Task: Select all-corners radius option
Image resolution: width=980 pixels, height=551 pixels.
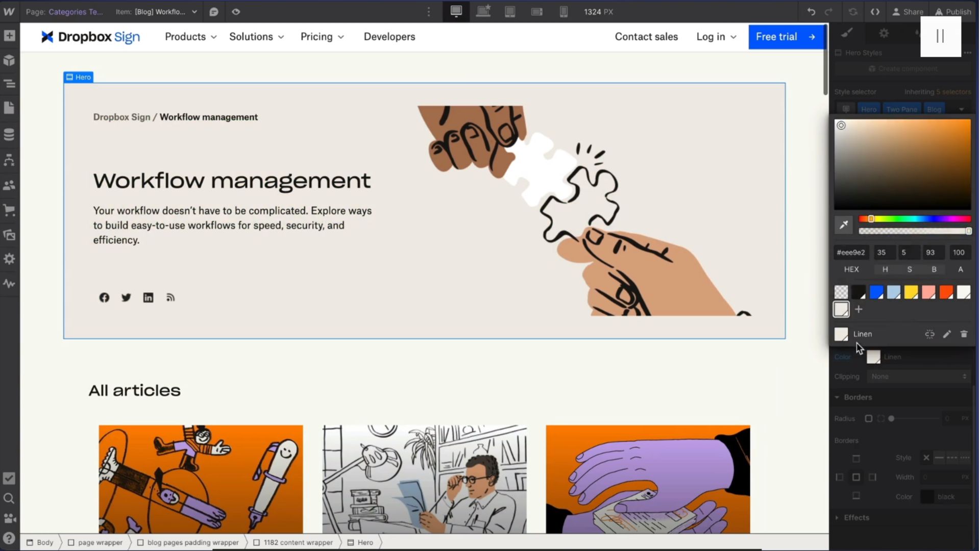Action: [x=868, y=418]
